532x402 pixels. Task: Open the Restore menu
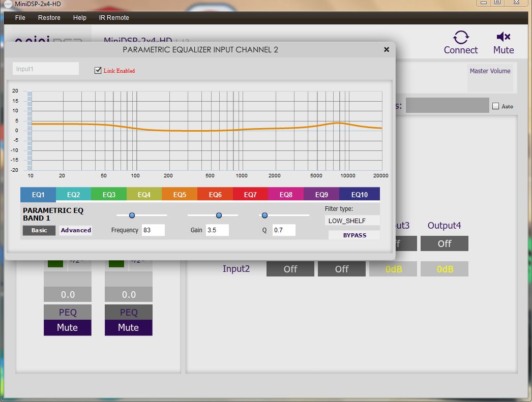[x=49, y=18]
